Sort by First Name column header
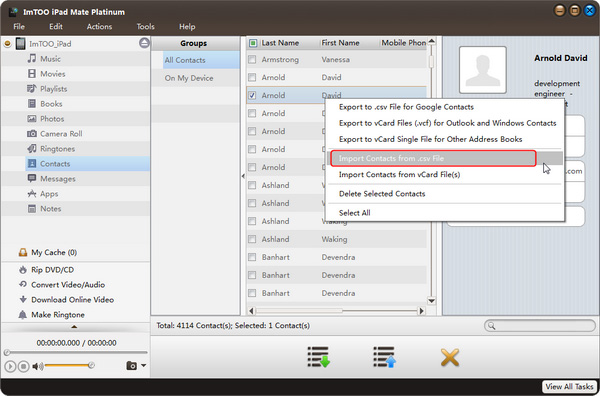This screenshot has width=600, height=396. click(340, 43)
